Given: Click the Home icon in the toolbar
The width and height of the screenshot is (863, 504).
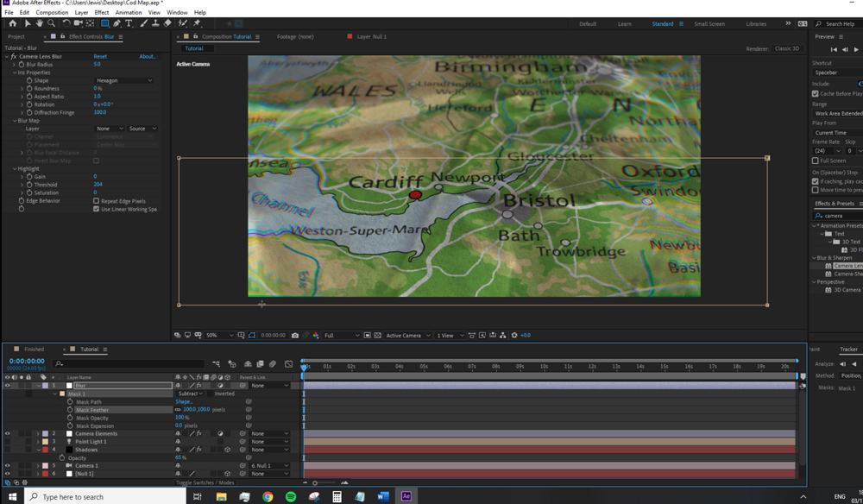Looking at the screenshot, I should tap(13, 23).
